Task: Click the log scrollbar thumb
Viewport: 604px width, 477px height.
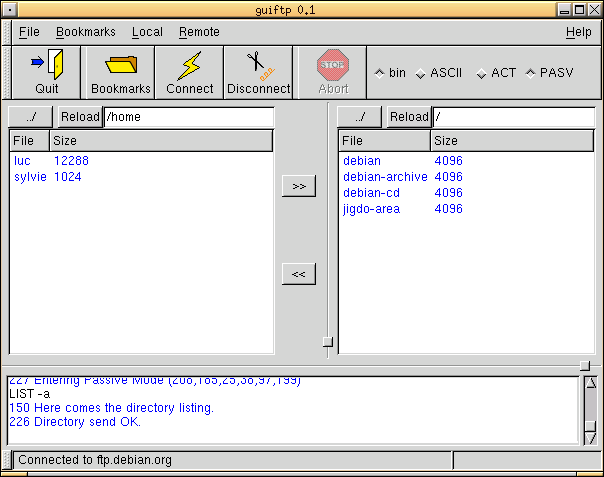Action: click(591, 426)
